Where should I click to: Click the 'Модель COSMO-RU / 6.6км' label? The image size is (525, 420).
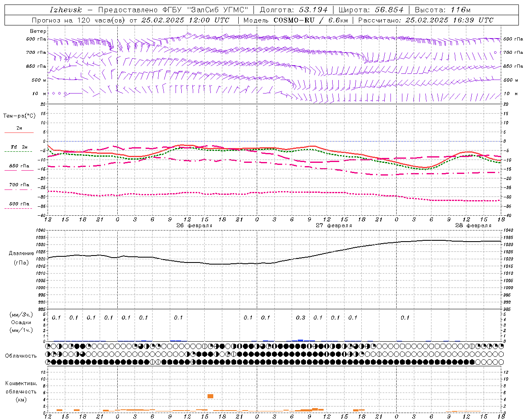(295, 20)
